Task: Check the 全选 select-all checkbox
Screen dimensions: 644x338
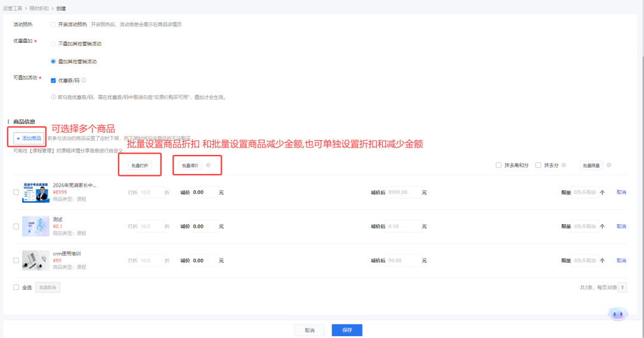Action: [x=16, y=287]
